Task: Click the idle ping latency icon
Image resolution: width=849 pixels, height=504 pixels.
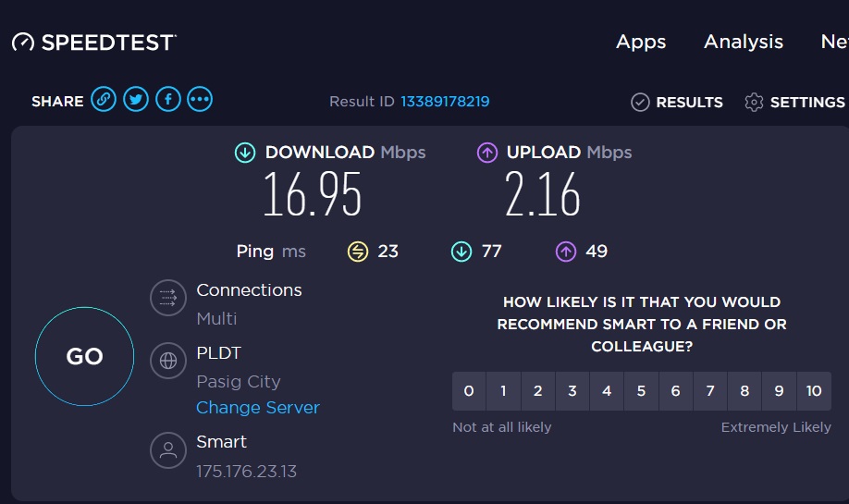Action: 358,251
